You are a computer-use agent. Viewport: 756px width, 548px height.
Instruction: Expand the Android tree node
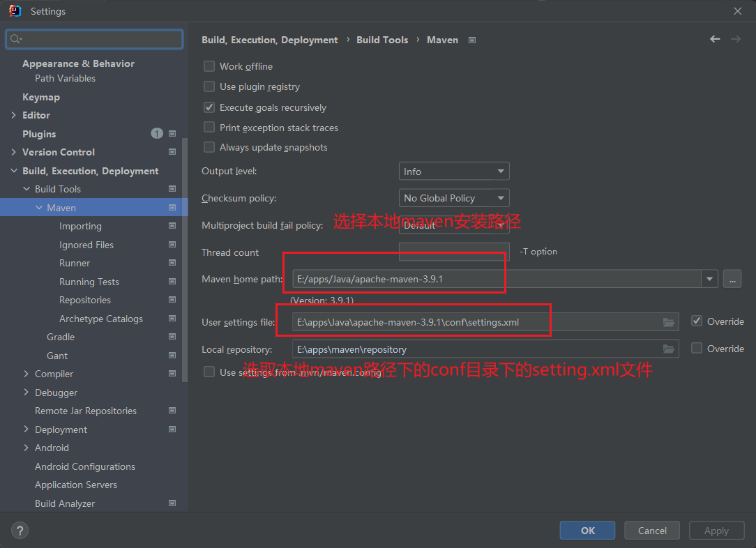click(x=27, y=448)
